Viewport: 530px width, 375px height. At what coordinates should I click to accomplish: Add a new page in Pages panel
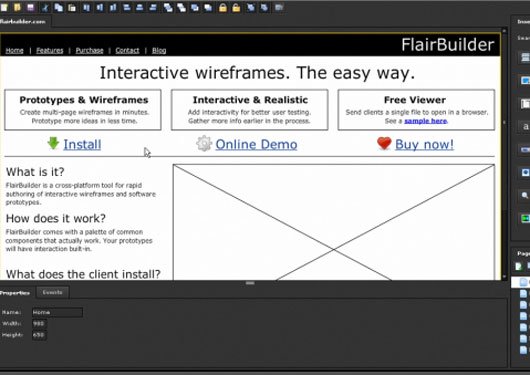click(519, 266)
